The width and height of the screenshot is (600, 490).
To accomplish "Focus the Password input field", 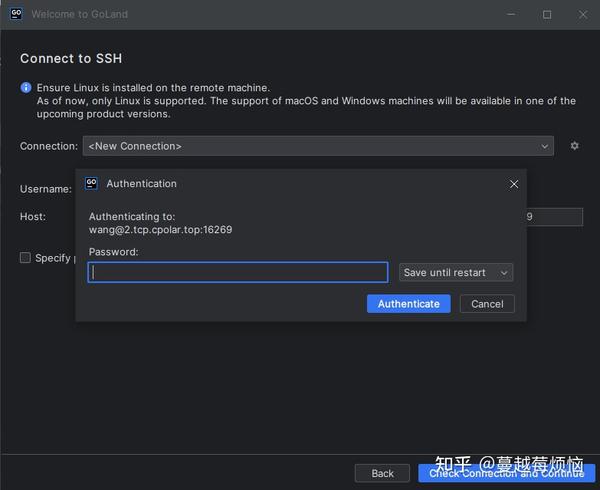I will tap(238, 272).
